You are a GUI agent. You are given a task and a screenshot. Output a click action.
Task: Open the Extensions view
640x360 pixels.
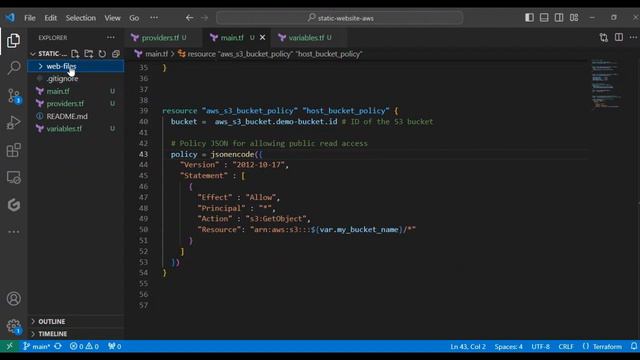13,150
